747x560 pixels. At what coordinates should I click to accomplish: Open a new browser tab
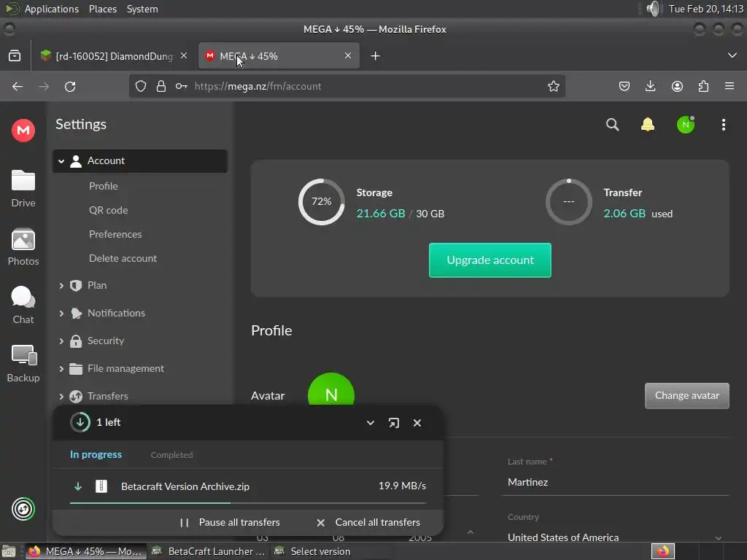[376, 55]
